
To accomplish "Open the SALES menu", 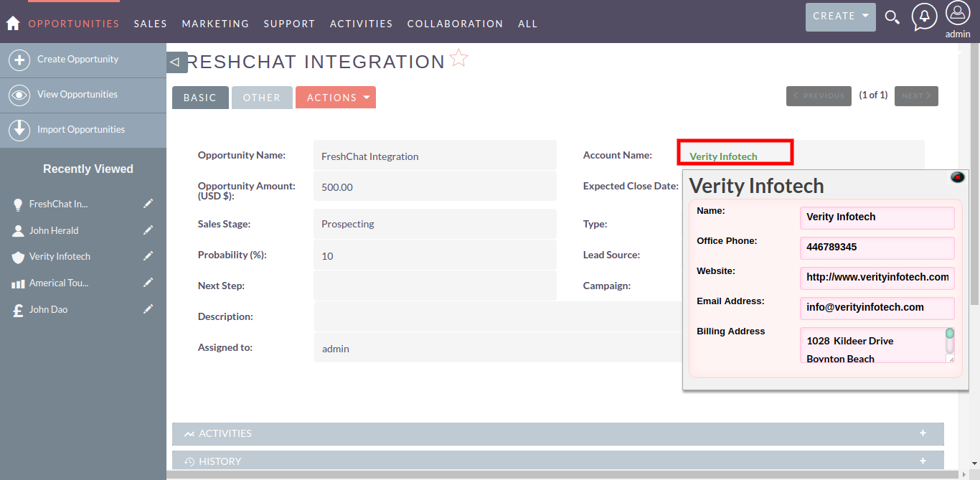I will (x=151, y=24).
